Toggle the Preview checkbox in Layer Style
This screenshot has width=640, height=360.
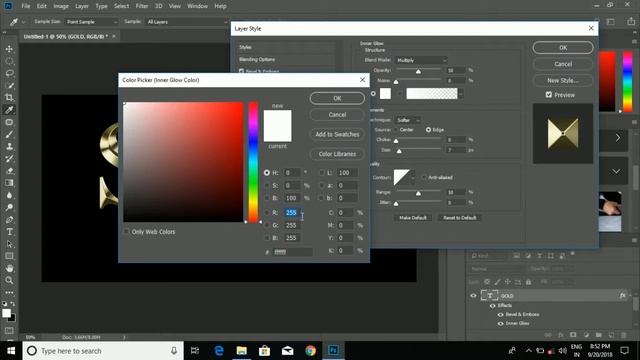[549, 95]
